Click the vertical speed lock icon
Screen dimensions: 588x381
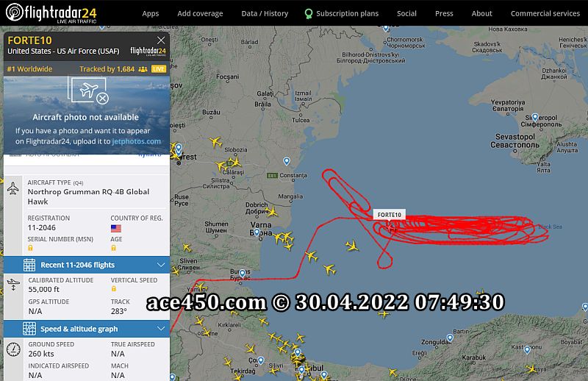[x=114, y=288]
